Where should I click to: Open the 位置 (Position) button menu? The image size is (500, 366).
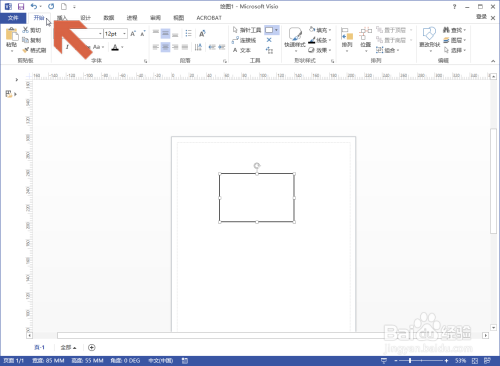click(366, 39)
